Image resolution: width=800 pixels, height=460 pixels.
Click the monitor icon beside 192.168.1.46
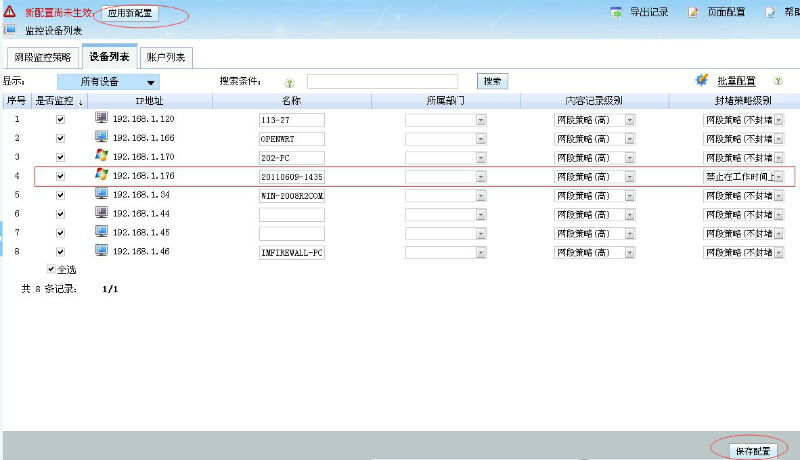click(x=101, y=251)
